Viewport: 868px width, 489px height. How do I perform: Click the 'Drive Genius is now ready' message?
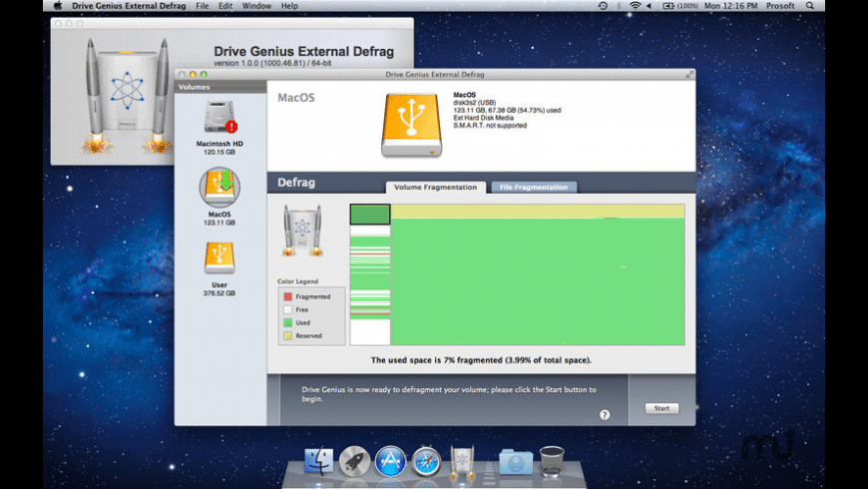[449, 394]
